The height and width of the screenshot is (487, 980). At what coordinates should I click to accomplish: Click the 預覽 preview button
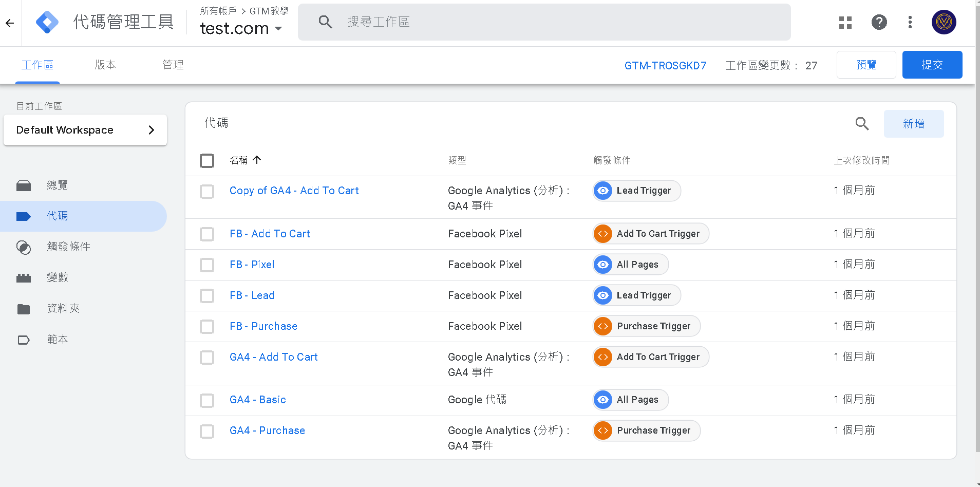pos(866,65)
